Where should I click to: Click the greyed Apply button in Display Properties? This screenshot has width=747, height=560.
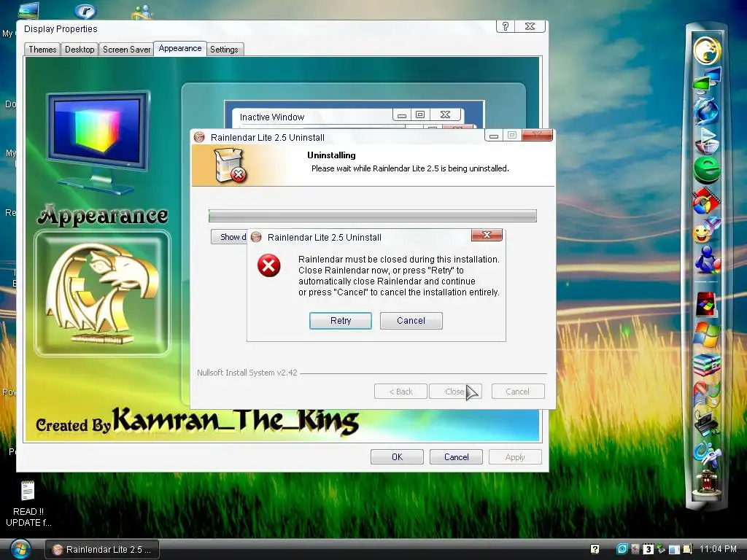(515, 456)
